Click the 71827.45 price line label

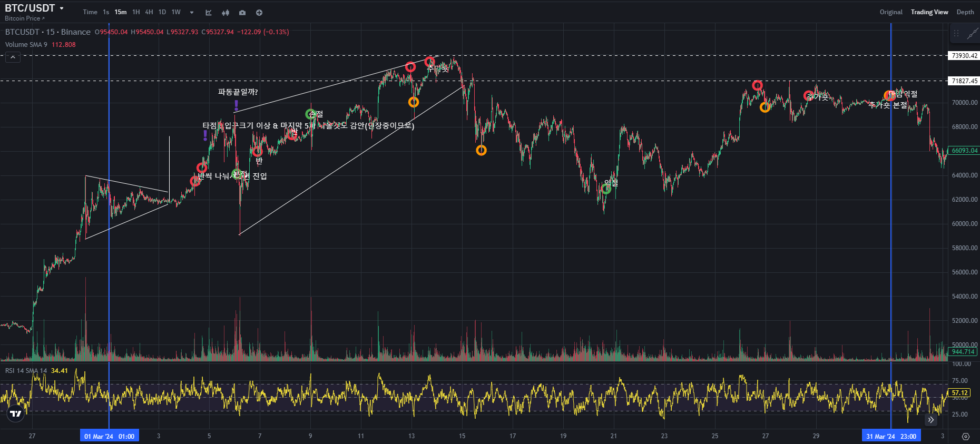tap(964, 81)
